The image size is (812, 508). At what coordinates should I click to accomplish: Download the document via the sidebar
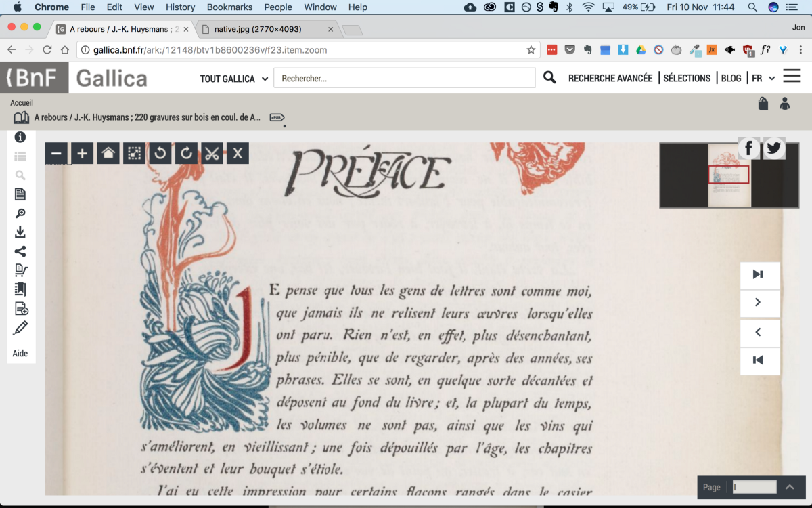[20, 232]
